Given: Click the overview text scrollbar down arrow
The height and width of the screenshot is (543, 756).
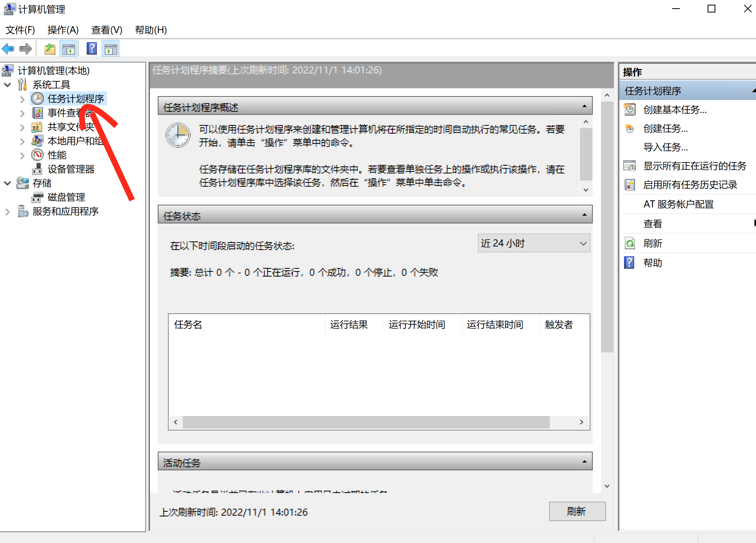Looking at the screenshot, I should [586, 190].
